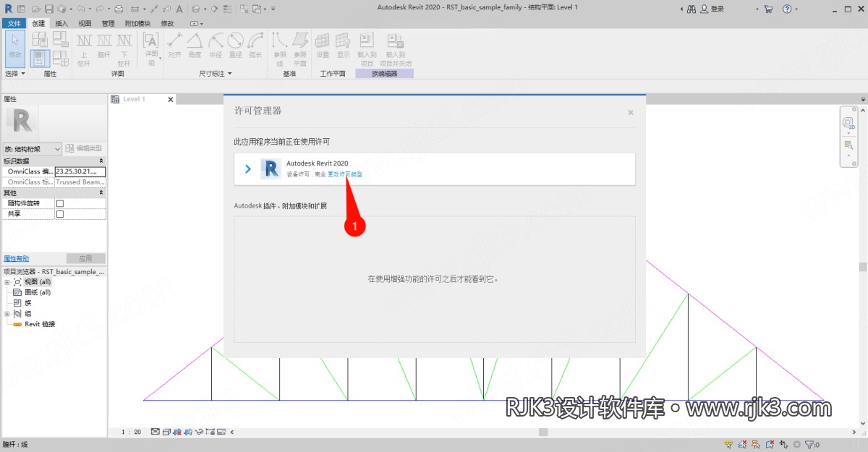
Task: Switch to the 插入 ribbon tab
Action: coord(61,23)
